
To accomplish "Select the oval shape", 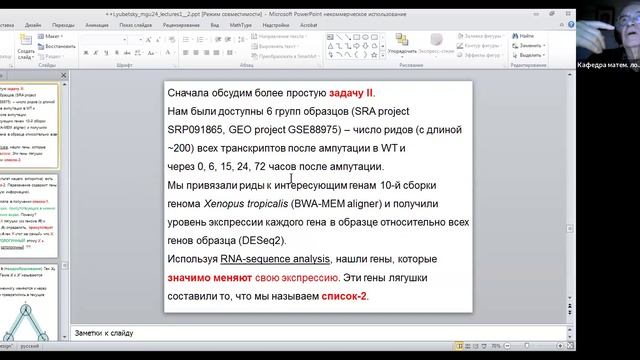I will [365, 37].
